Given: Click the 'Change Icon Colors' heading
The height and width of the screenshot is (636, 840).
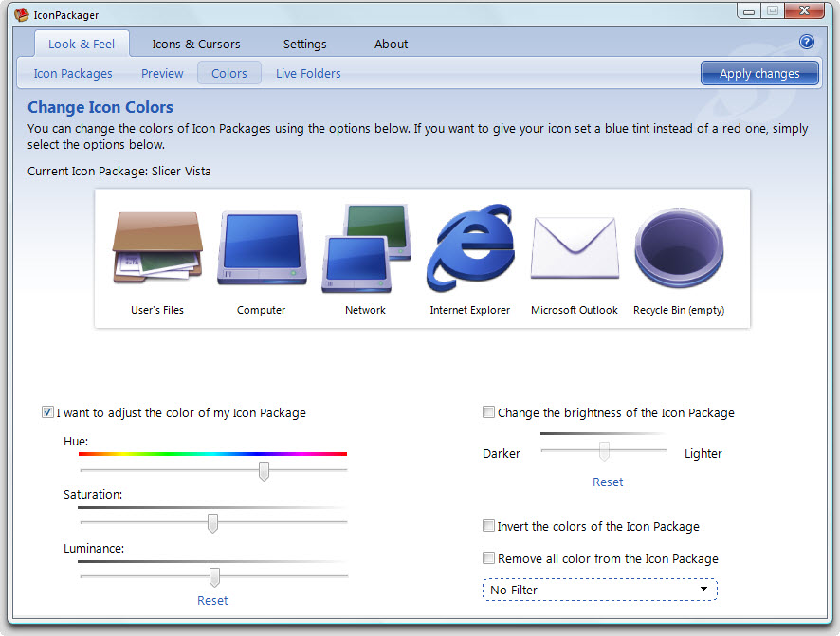Looking at the screenshot, I should pyautogui.click(x=100, y=107).
